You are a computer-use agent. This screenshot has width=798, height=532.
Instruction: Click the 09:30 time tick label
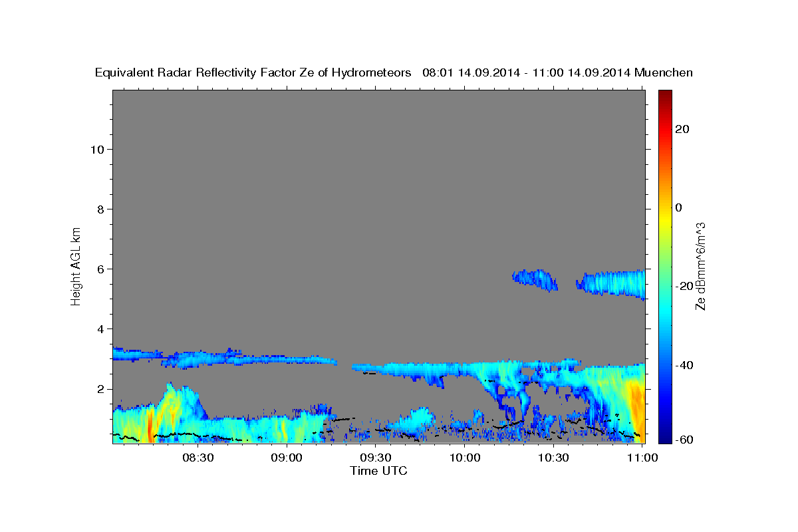376,458
